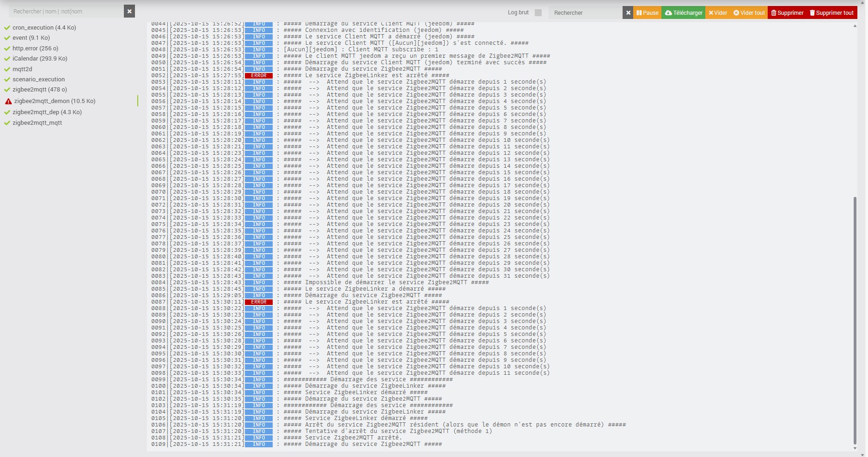Click the green check beside event

coord(7,38)
